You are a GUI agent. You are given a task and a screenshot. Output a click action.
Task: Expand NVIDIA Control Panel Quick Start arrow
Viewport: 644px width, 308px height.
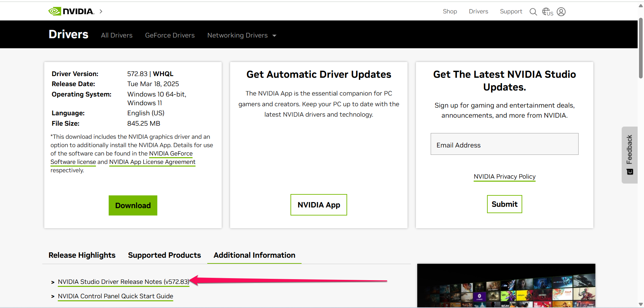pos(53,297)
